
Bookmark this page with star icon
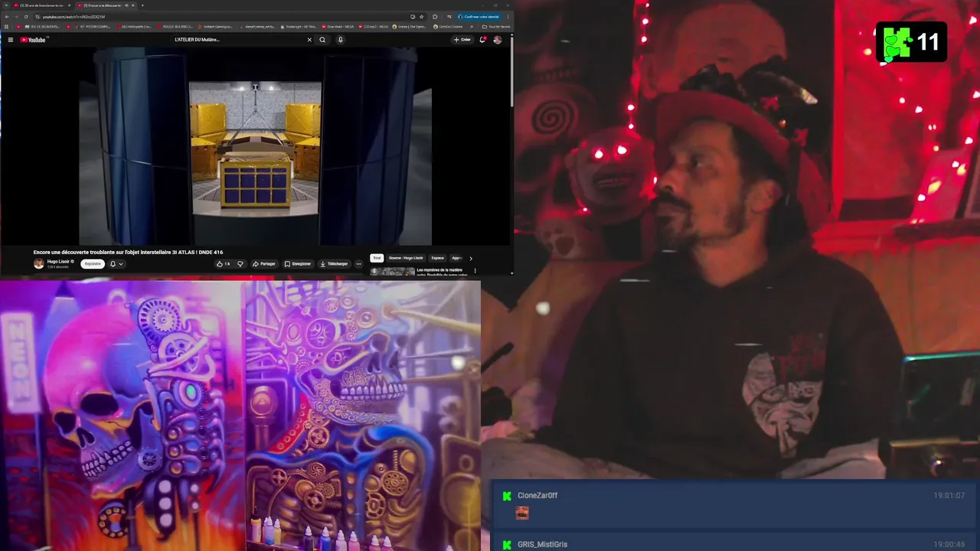(420, 16)
